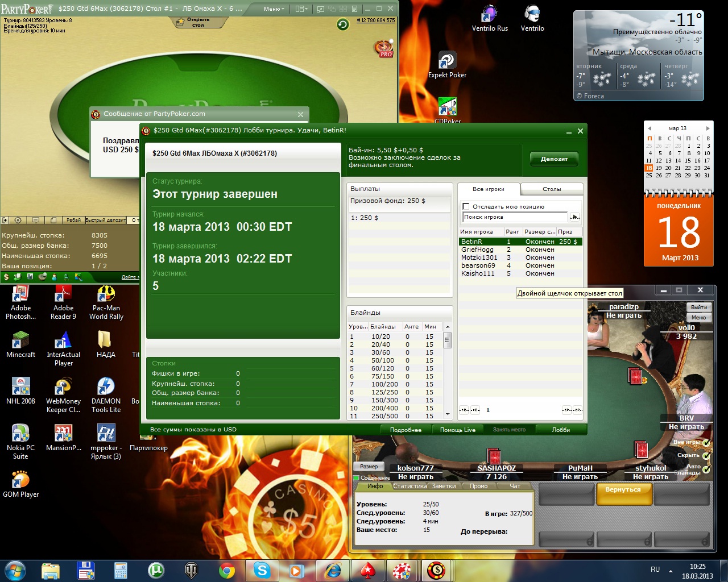
Task: Click the green refresh icon on poker table
Action: 342,24
